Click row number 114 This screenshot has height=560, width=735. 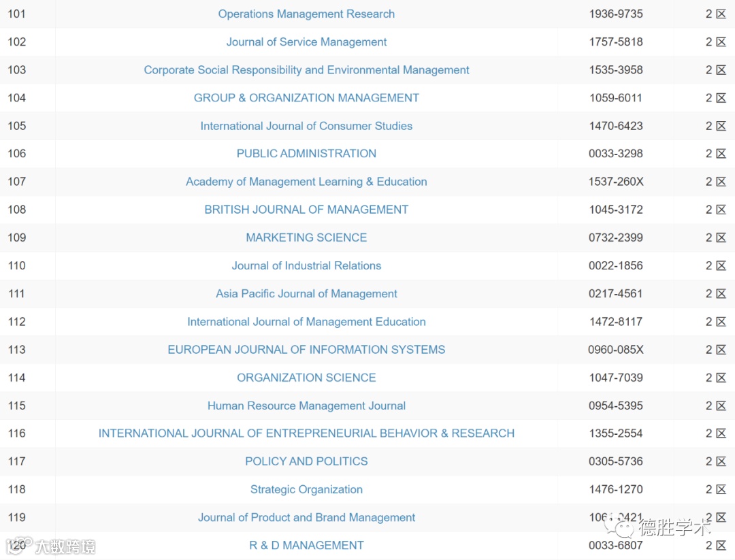16,378
